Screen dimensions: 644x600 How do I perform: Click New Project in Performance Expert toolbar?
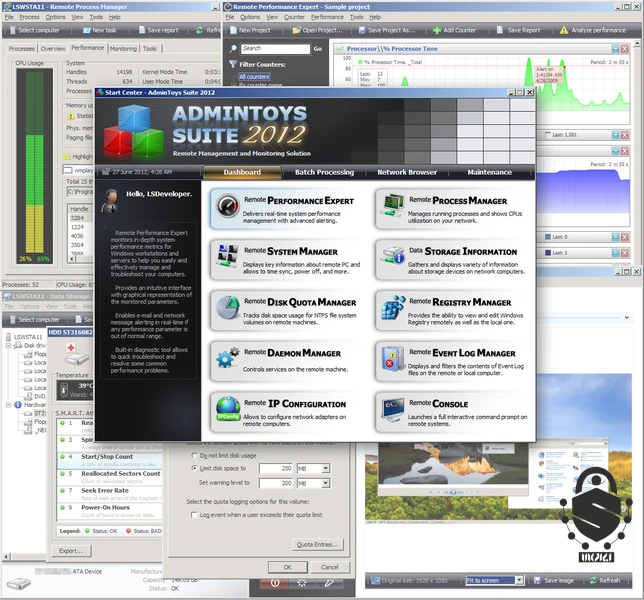(250, 30)
